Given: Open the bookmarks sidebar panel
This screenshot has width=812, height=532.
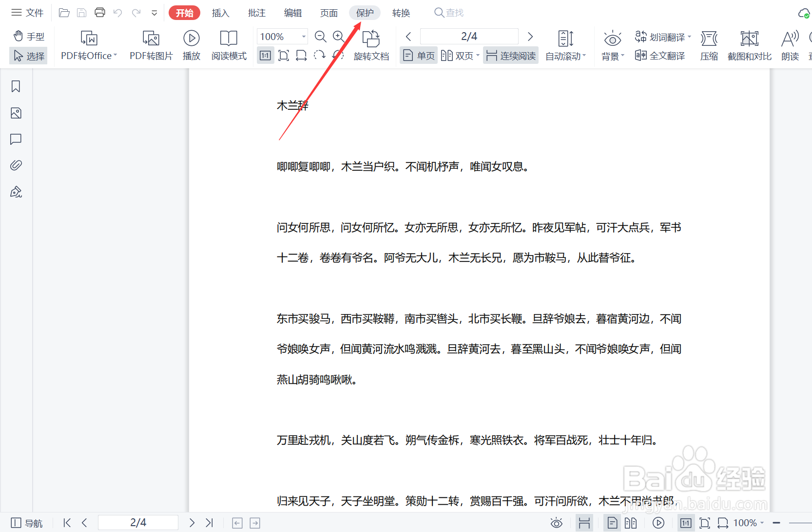Looking at the screenshot, I should [16, 86].
